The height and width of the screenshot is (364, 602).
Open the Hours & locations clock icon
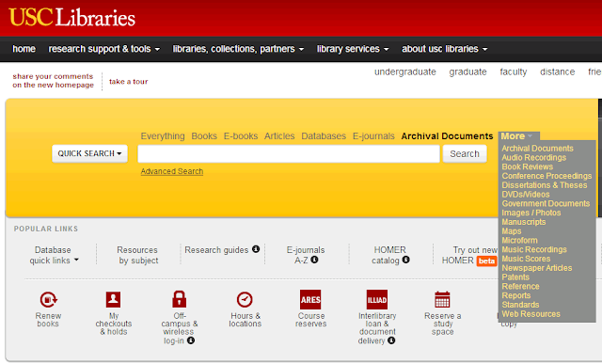pos(245,299)
